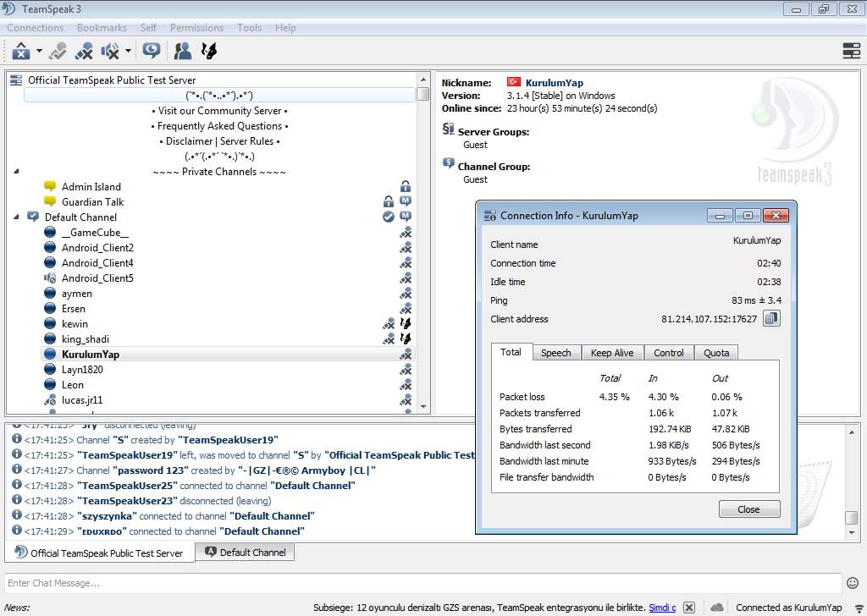
Task: Click the channel tree vertical scrollbar thumb
Action: click(x=423, y=93)
